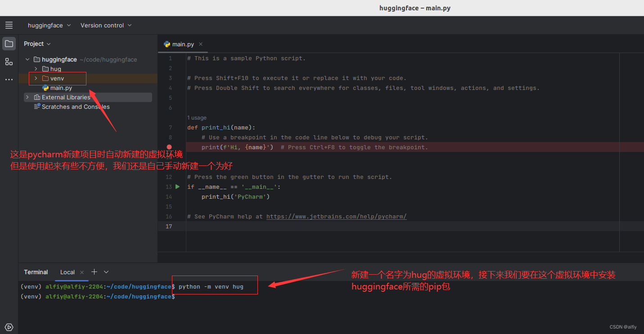Close the main.py editor tab
The height and width of the screenshot is (334, 644).
click(x=201, y=44)
